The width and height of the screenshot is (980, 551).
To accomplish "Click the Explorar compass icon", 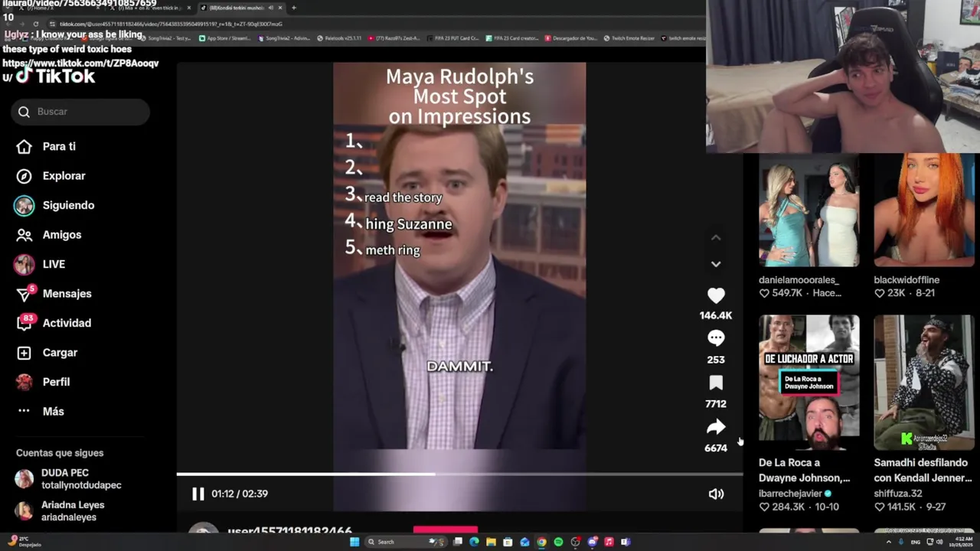I will point(24,176).
